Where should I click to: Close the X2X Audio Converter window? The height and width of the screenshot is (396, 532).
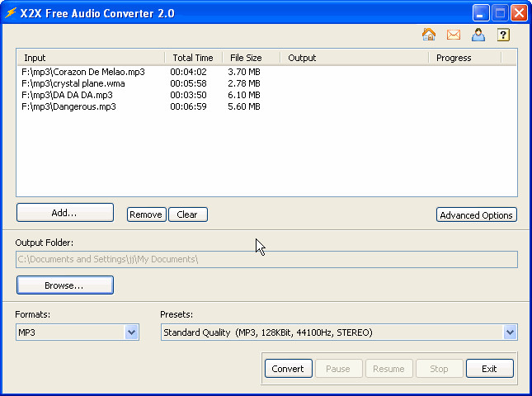(519, 13)
